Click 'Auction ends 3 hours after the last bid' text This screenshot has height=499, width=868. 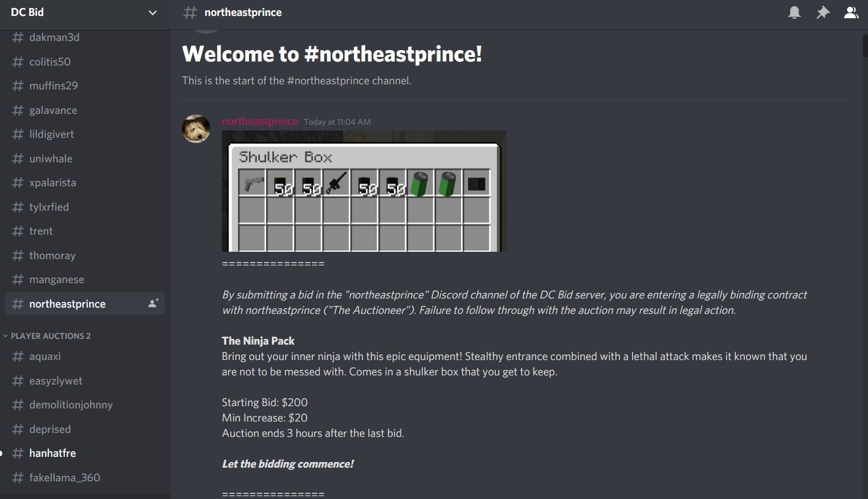[313, 433]
